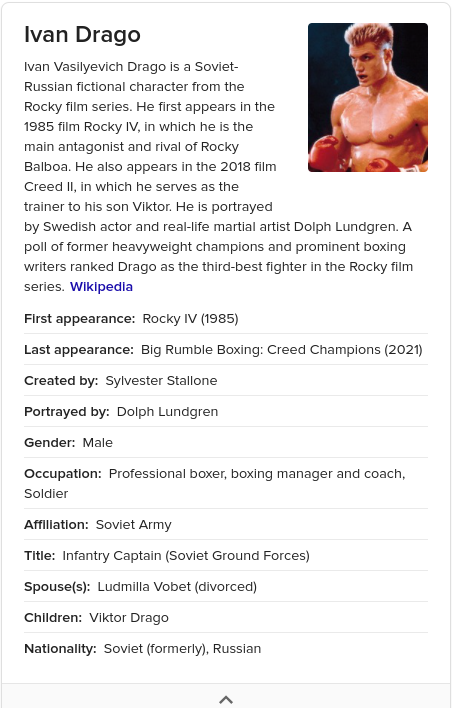
Task: Click Sylvester Stallone creator name
Action: point(161,381)
